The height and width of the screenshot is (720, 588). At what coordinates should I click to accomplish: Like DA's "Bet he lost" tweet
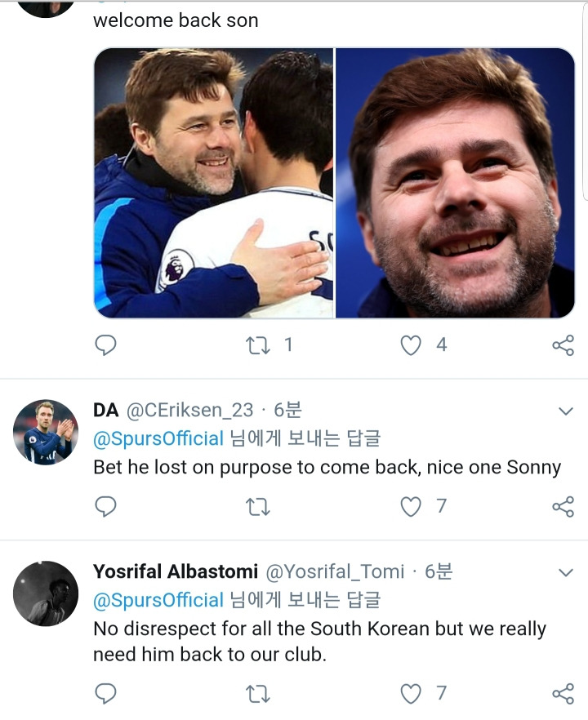pos(410,507)
